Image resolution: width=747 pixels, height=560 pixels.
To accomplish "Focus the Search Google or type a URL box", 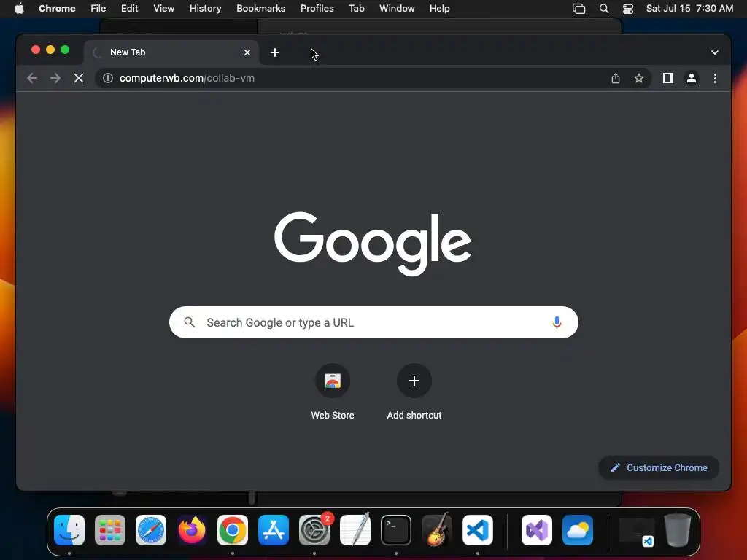I will pyautogui.click(x=373, y=322).
